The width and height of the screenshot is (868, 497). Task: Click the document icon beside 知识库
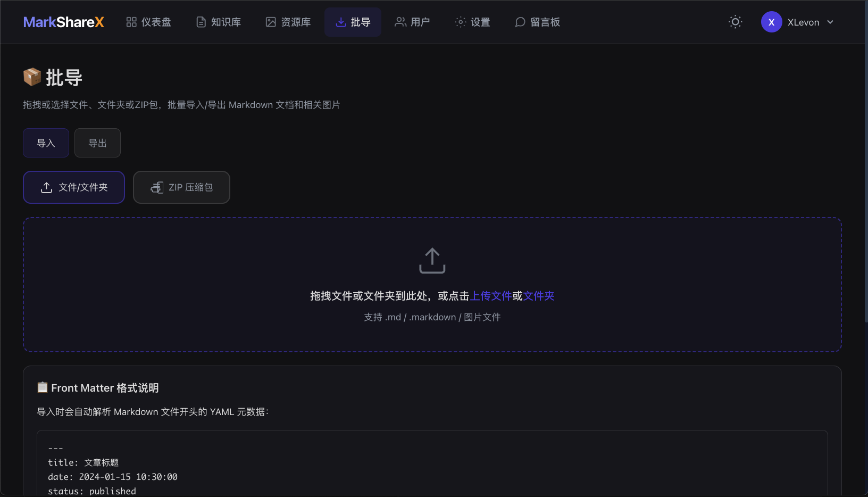pyautogui.click(x=201, y=22)
